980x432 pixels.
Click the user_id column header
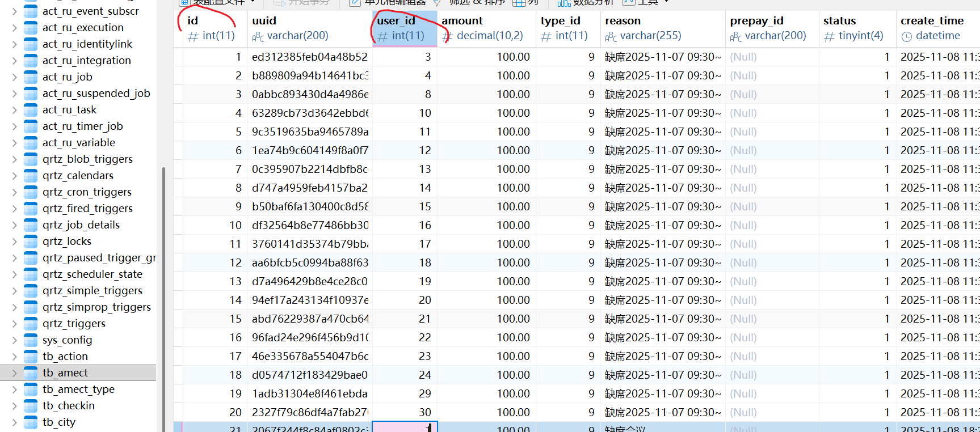pos(405,28)
